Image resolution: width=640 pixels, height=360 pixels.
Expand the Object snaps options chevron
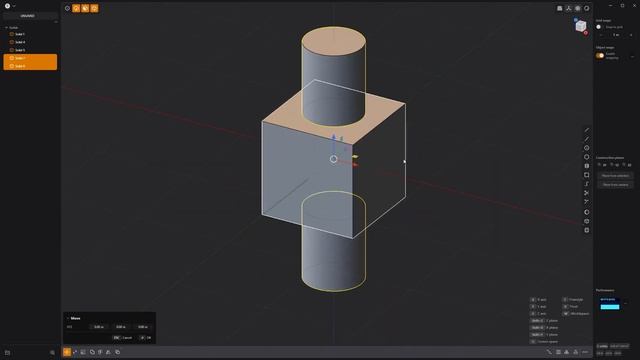(633, 56)
